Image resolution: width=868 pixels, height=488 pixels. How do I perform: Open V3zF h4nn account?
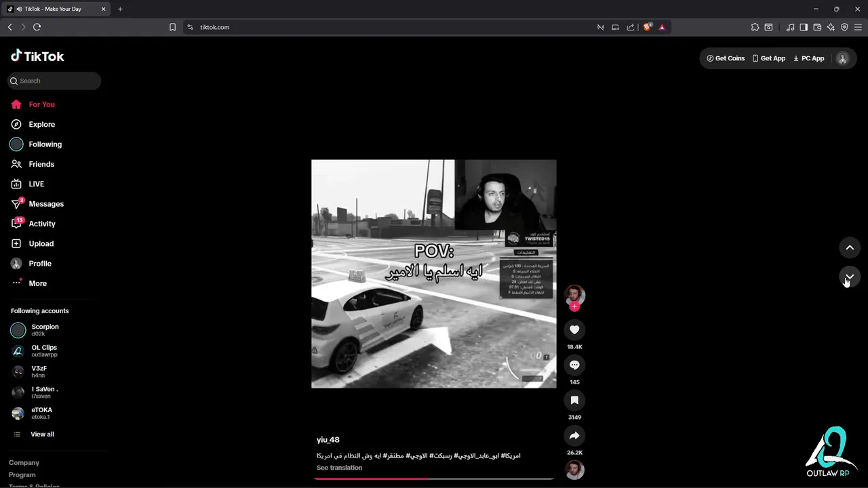tap(38, 371)
